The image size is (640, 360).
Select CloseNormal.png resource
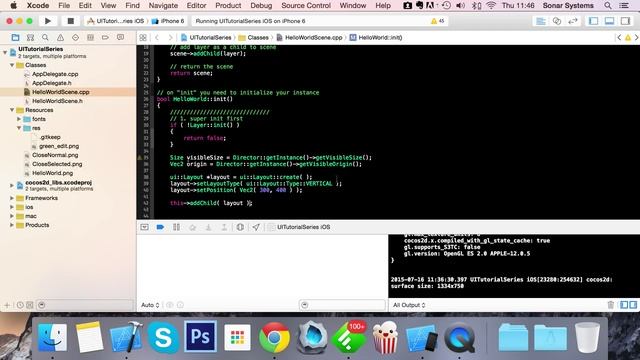coord(55,155)
